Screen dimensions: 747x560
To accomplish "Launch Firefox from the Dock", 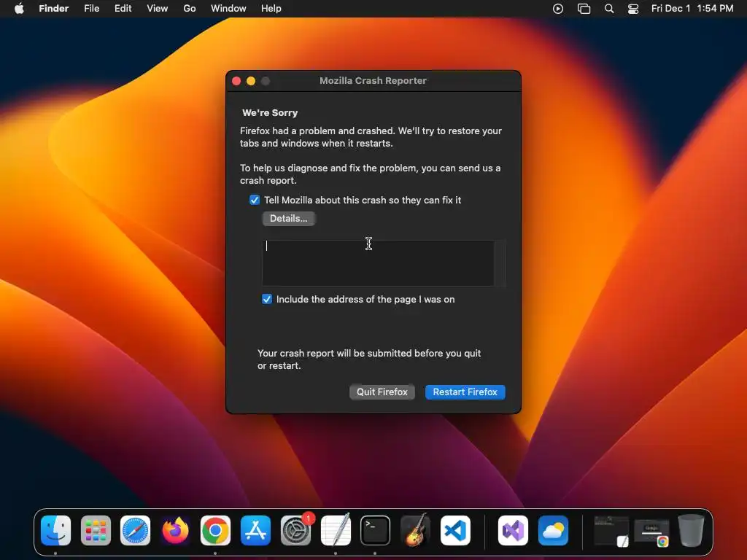I will 175,531.
